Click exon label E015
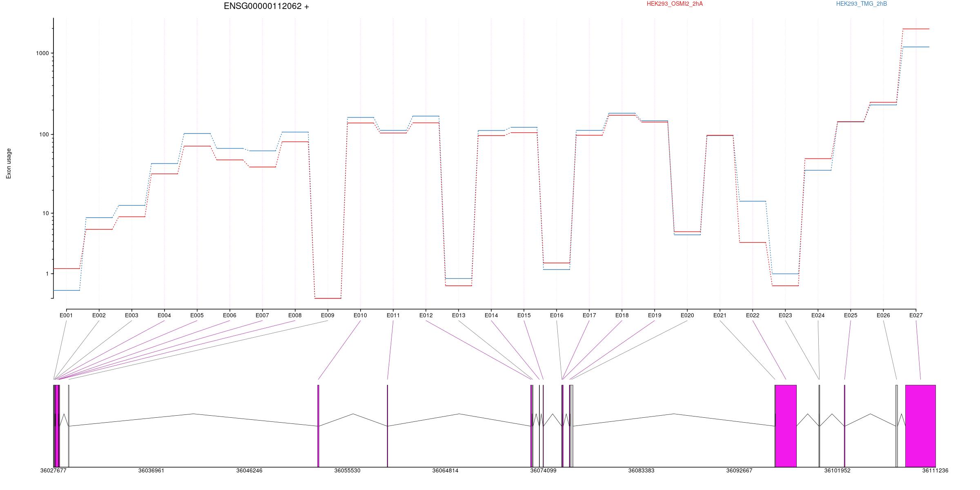The width and height of the screenshot is (980, 490). [524, 315]
